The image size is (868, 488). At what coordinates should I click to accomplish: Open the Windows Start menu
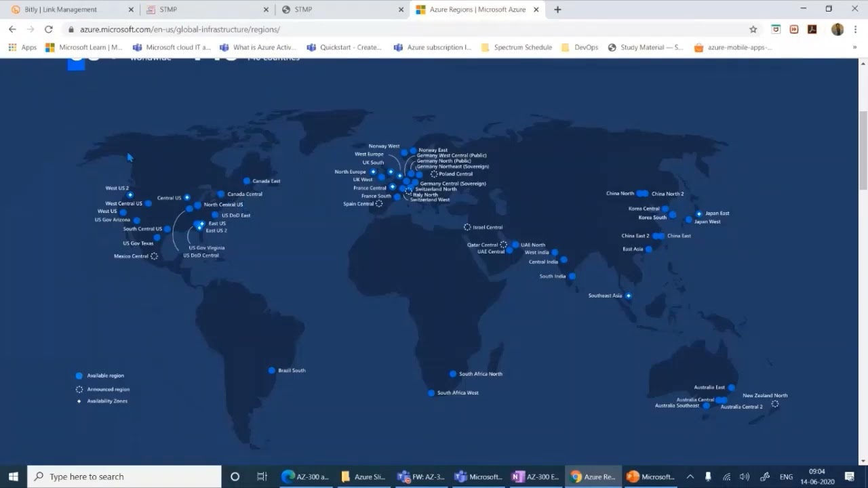pos(13,476)
